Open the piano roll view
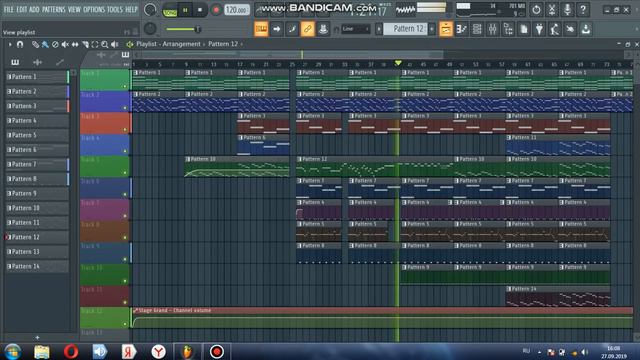Image resolution: width=640 pixels, height=360 pixels. click(x=462, y=29)
